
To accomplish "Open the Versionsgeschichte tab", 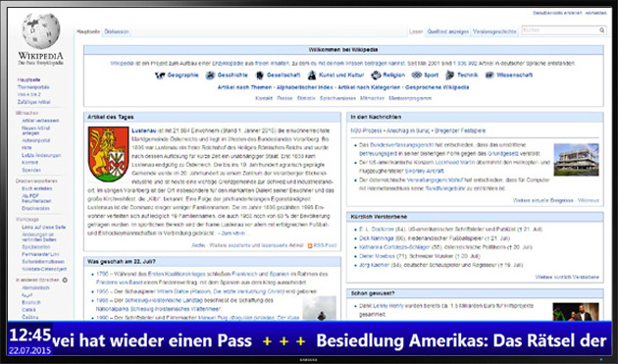I will coord(494,31).
